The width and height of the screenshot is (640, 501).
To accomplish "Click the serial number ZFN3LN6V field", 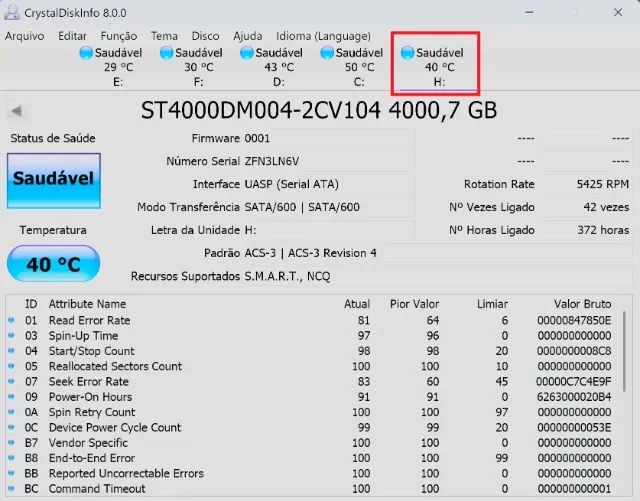I will point(328,161).
